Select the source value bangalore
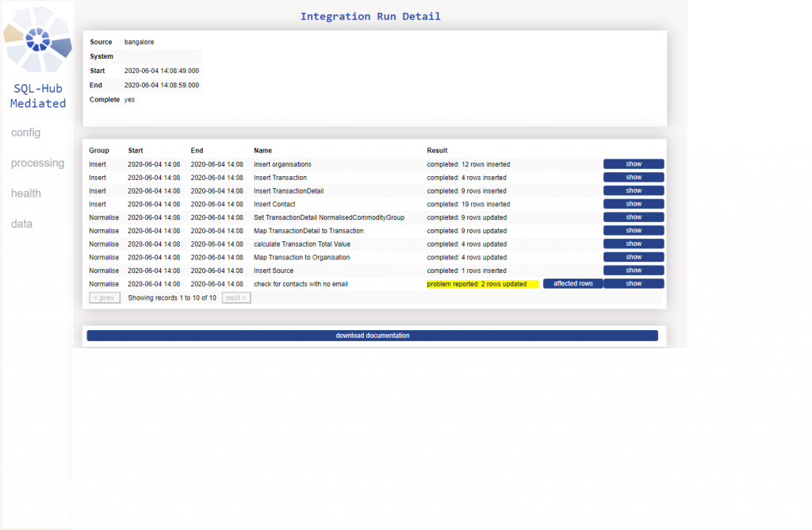Image resolution: width=812 pixels, height=530 pixels. [x=139, y=42]
